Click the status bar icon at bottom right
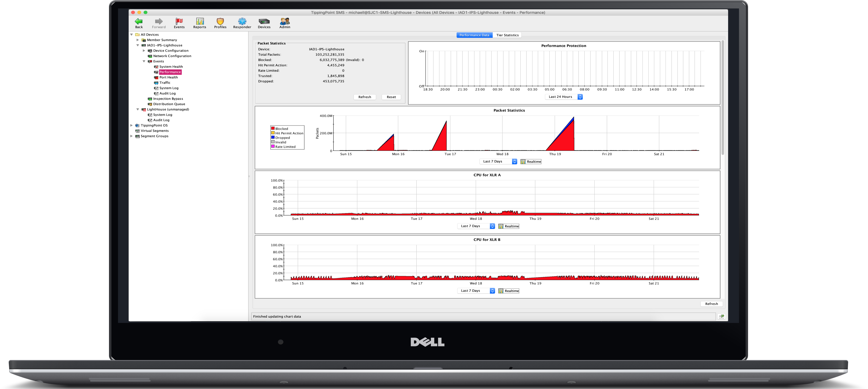868x389 pixels. click(x=721, y=317)
